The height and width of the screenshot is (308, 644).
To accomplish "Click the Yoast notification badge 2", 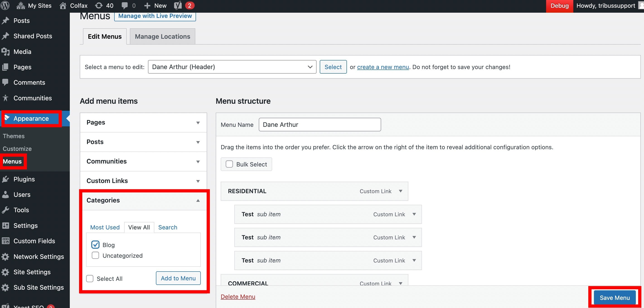I will (190, 5).
